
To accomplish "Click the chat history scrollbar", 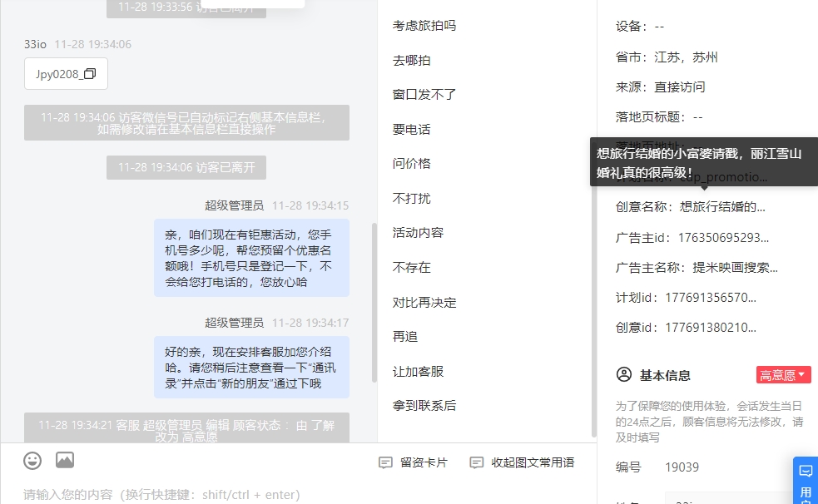I will [374, 302].
